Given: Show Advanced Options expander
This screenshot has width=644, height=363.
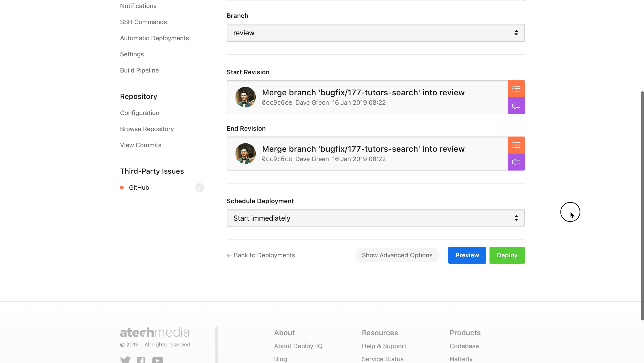Looking at the screenshot, I should [397, 255].
